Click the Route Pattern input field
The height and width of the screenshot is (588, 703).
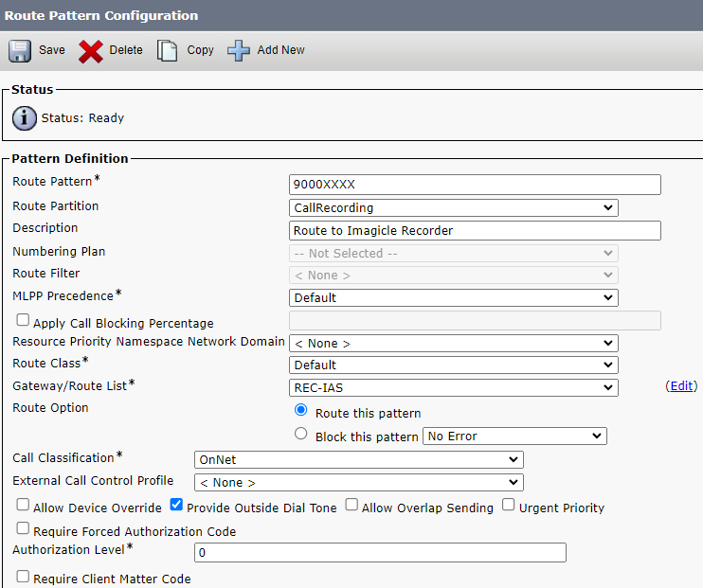[474, 185]
